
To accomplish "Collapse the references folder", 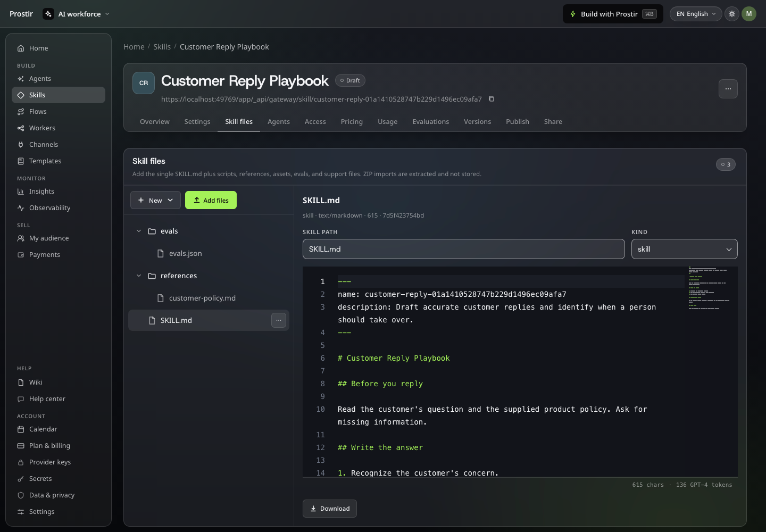I will click(x=139, y=276).
